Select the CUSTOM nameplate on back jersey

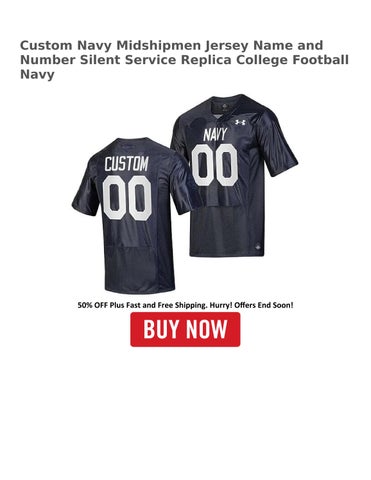click(x=127, y=164)
